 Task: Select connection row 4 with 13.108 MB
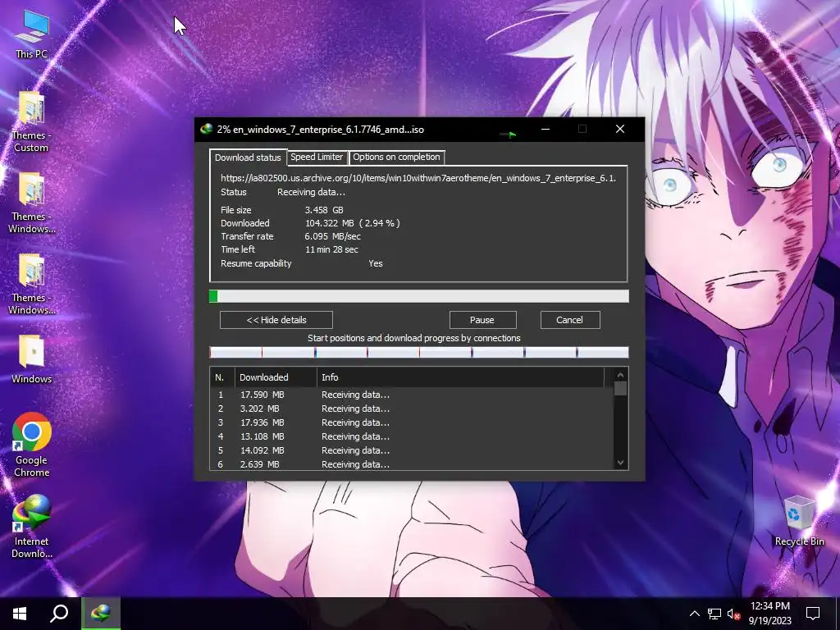point(412,436)
